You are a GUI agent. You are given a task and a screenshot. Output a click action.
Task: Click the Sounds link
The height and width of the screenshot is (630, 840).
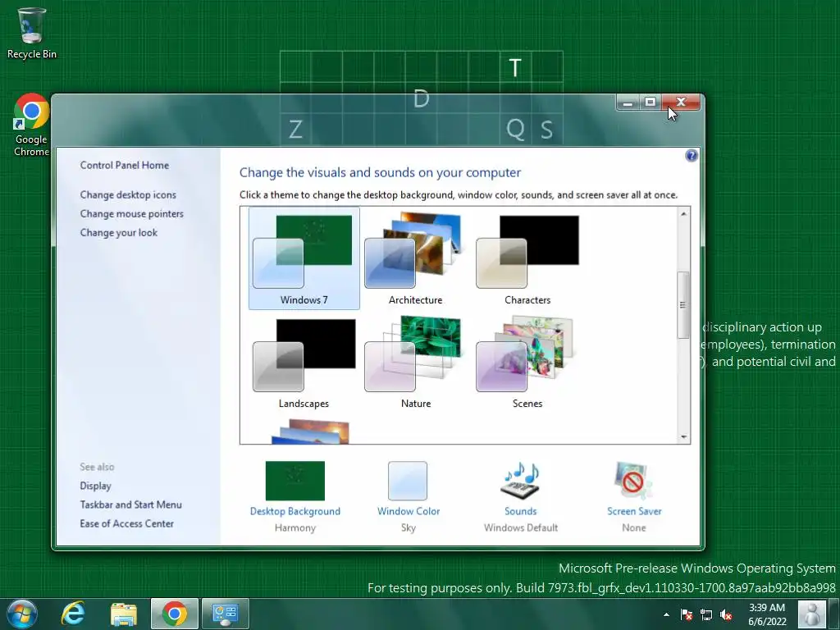[x=520, y=511]
